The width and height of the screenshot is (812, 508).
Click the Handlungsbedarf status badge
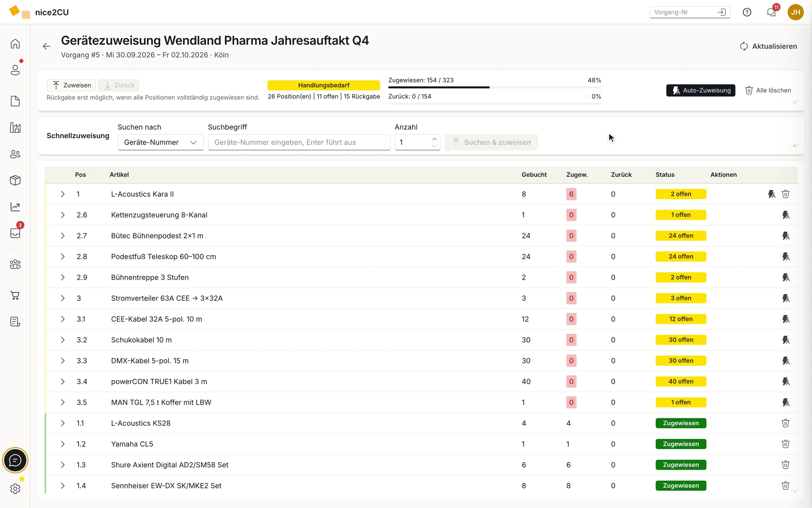click(x=324, y=85)
